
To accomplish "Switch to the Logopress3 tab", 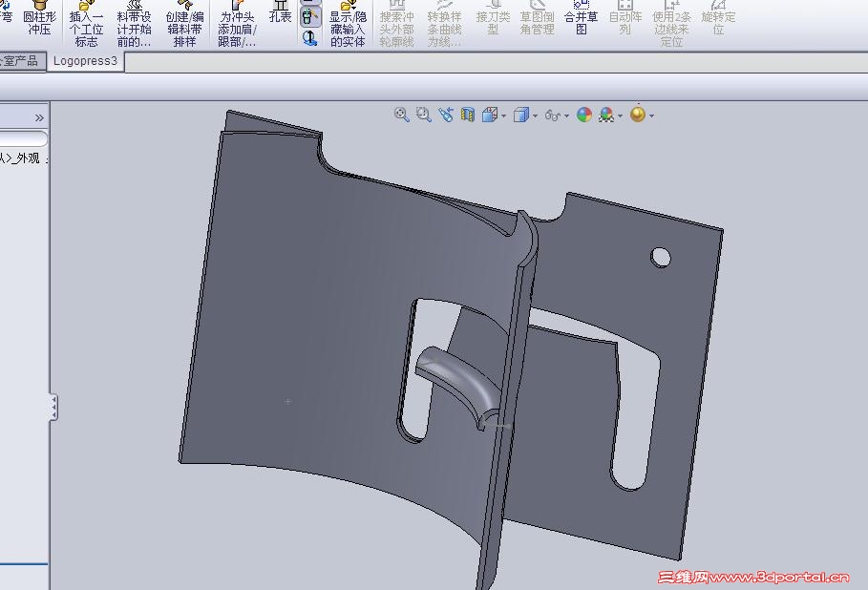I will point(85,61).
